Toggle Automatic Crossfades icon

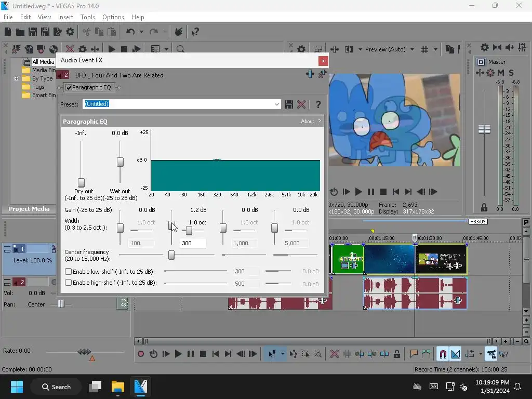coord(455,354)
